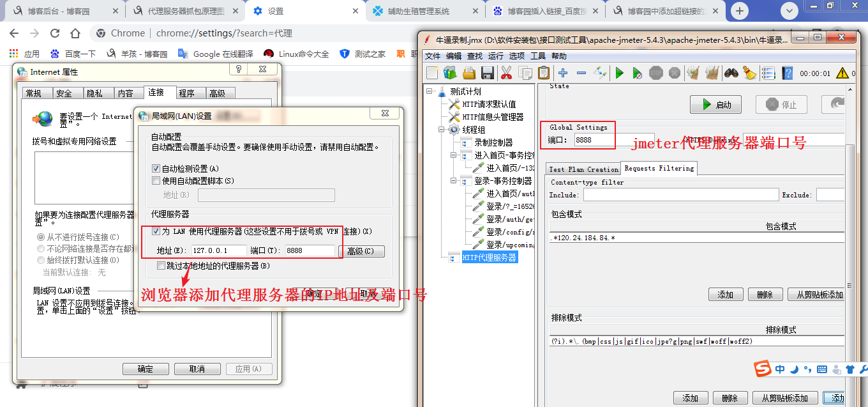The height and width of the screenshot is (407, 868).
Task: Click 取消 in Internet 属性 dialog
Action: [197, 369]
